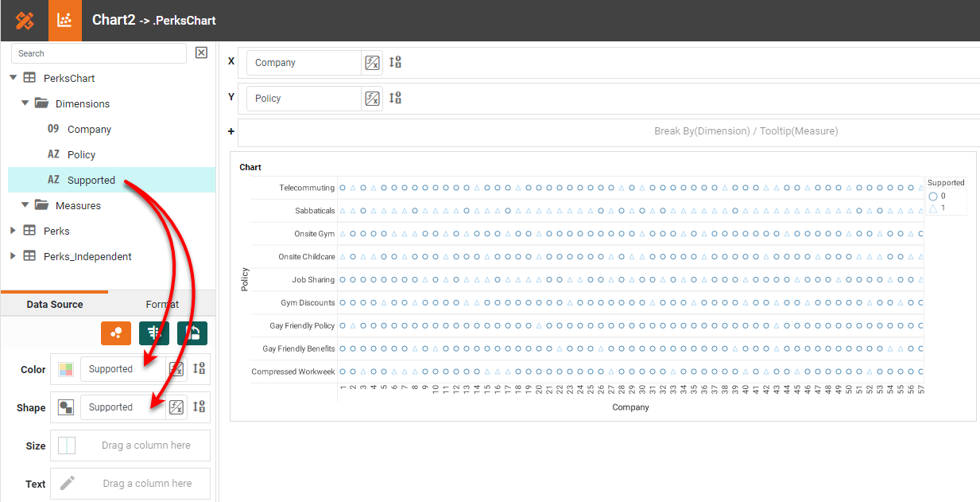Click the Perks_Independent table icon

[x=29, y=256]
